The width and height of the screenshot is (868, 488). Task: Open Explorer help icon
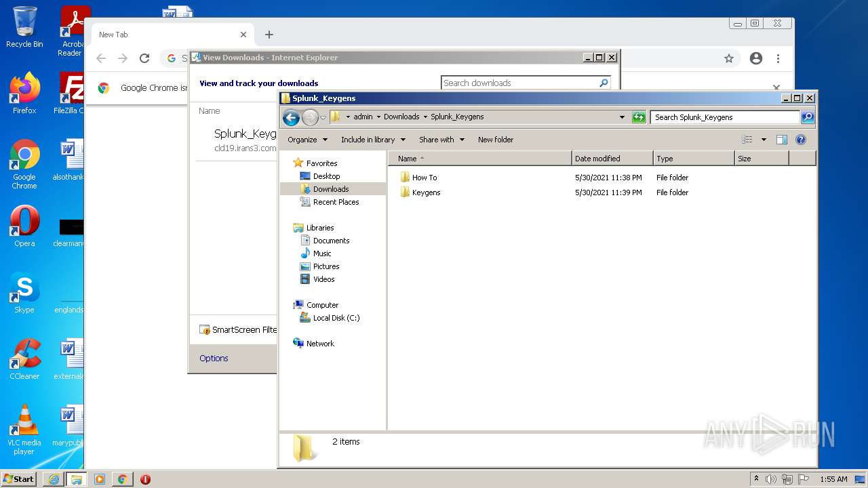coord(801,140)
